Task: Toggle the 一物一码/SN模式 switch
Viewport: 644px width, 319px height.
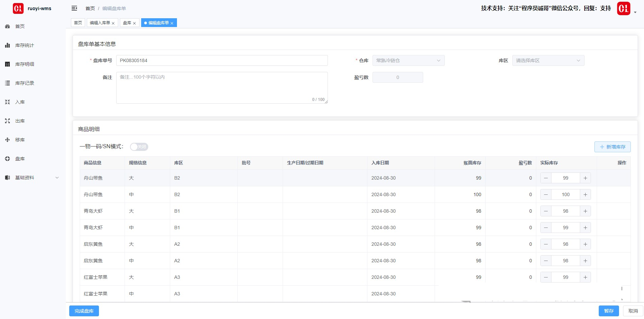Action: pos(139,147)
